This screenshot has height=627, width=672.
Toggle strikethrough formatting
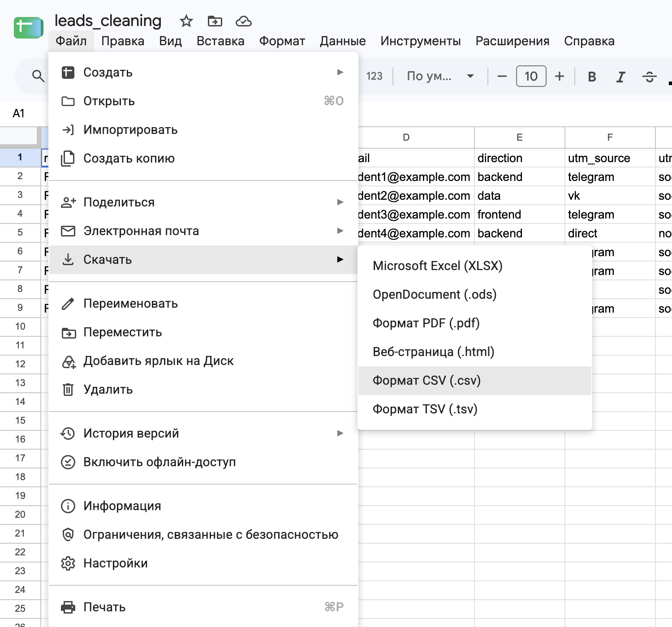tap(649, 77)
